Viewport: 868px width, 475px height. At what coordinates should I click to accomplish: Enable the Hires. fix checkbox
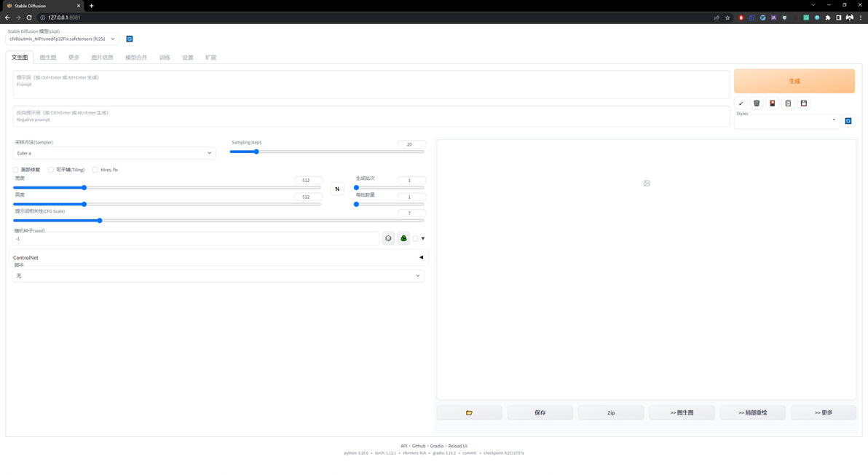[x=95, y=170]
